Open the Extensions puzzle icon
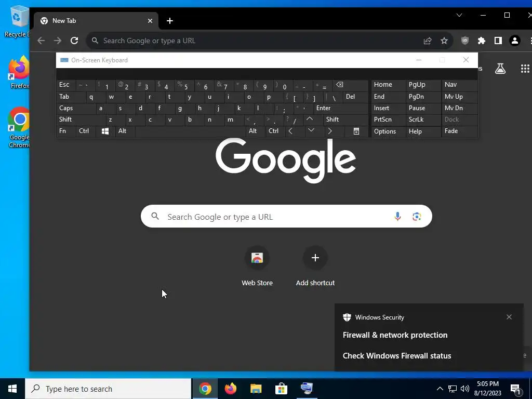This screenshot has width=532, height=399. coord(482,41)
